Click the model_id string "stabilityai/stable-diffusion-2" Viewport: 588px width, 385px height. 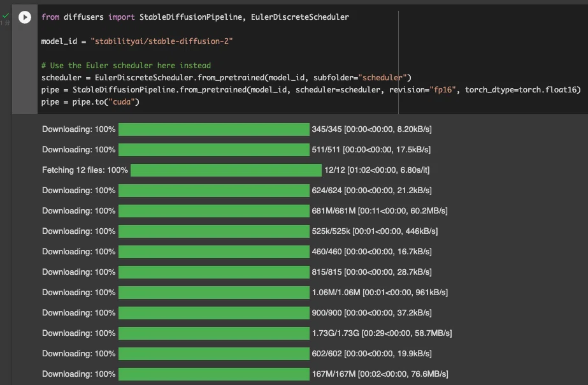[x=162, y=41]
